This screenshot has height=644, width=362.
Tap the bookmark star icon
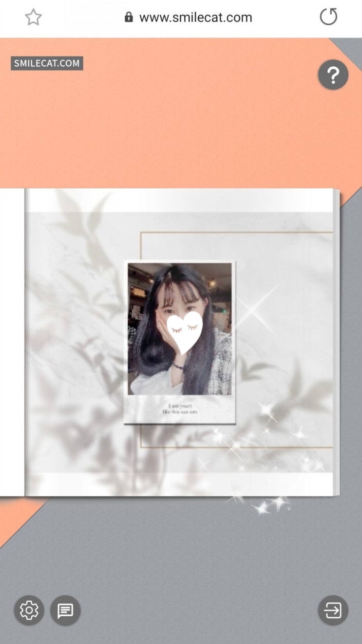[x=33, y=18]
